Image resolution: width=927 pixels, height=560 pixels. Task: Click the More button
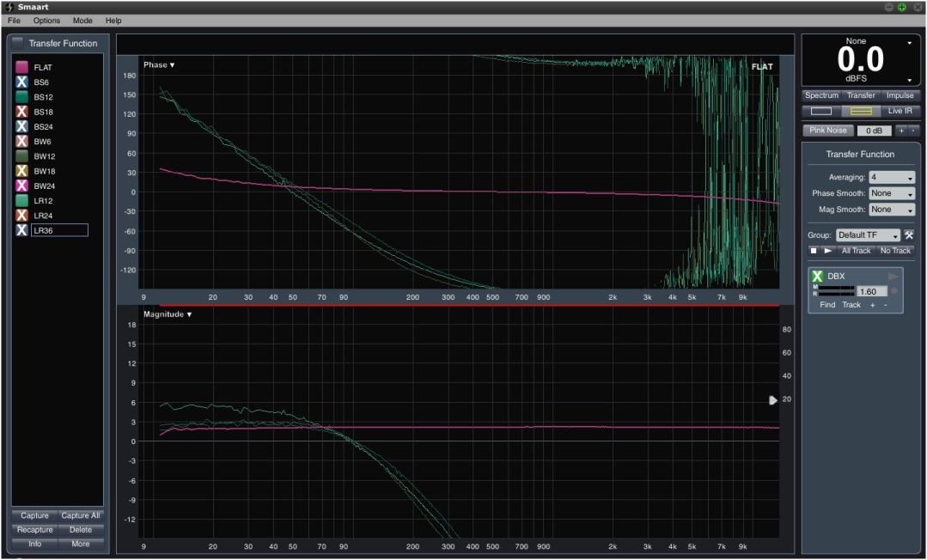81,544
